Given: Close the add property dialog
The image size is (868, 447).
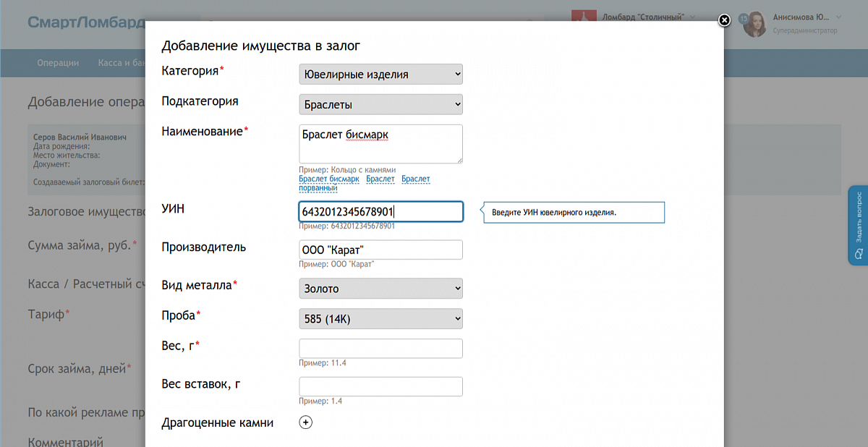Looking at the screenshot, I should tap(723, 20).
